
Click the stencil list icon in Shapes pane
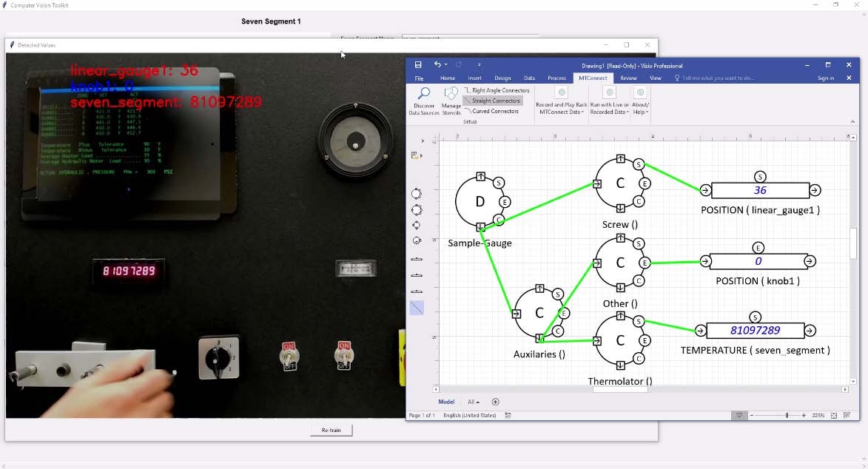(x=416, y=155)
